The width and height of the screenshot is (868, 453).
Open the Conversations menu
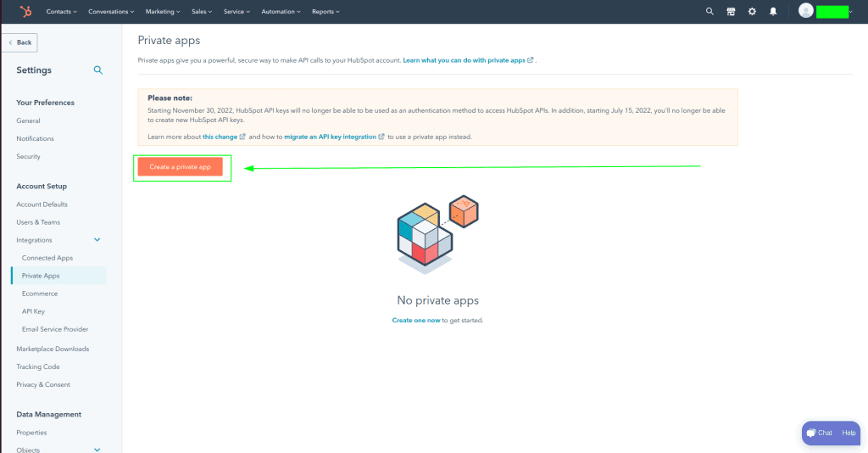click(x=111, y=12)
